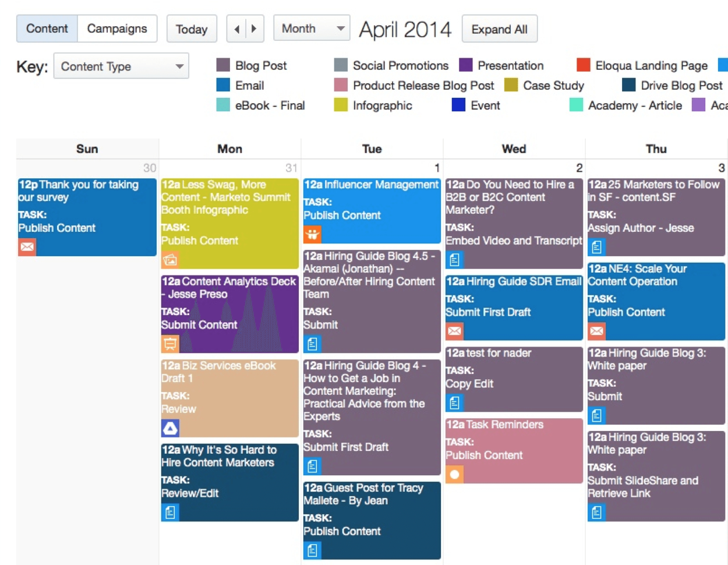728x565 pixels.
Task: Open the Content Type key dropdown
Action: pyautogui.click(x=121, y=66)
